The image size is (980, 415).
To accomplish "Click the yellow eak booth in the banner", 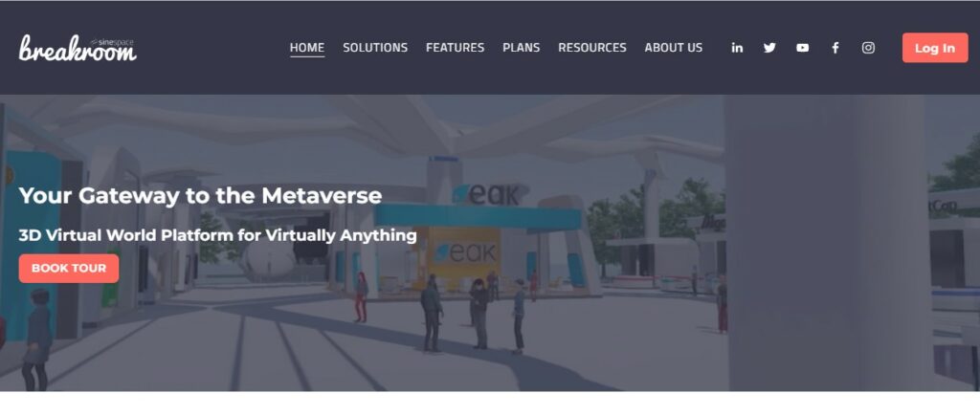I will [x=464, y=256].
